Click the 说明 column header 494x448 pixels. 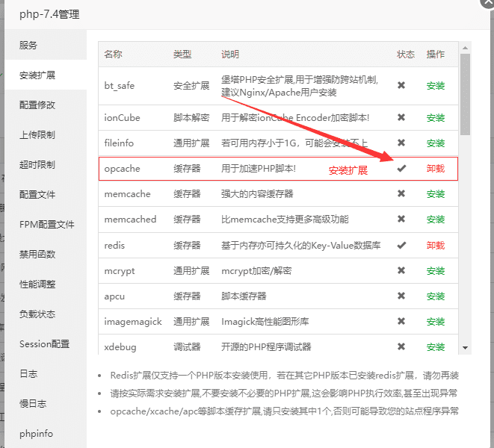tap(230, 55)
